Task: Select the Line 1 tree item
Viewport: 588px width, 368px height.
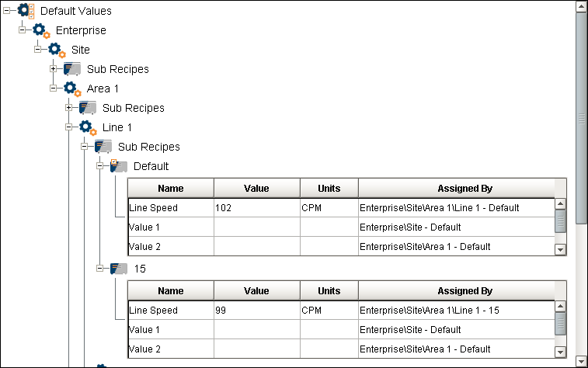Action: [117, 127]
